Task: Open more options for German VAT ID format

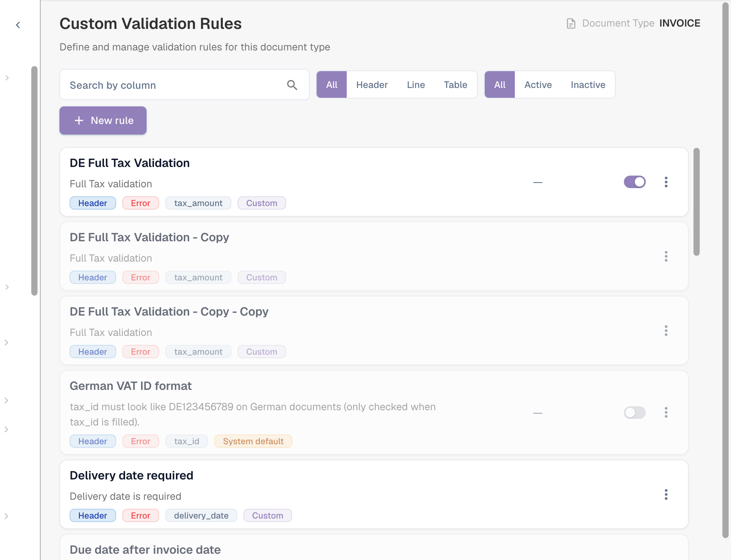Action: 666,412
